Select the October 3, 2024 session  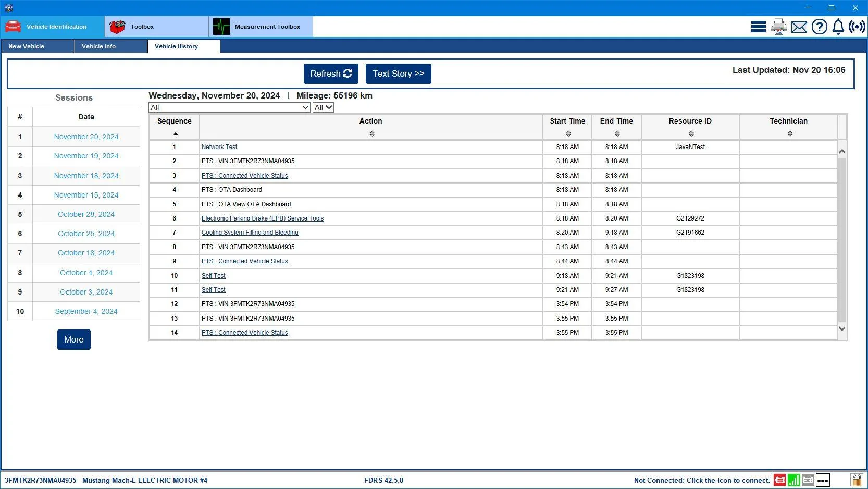86,292
